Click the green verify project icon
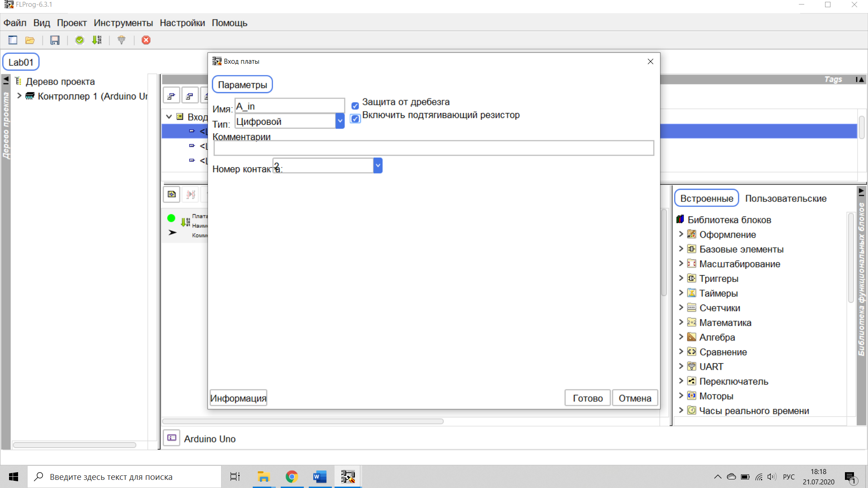The image size is (868, 488). click(x=80, y=40)
